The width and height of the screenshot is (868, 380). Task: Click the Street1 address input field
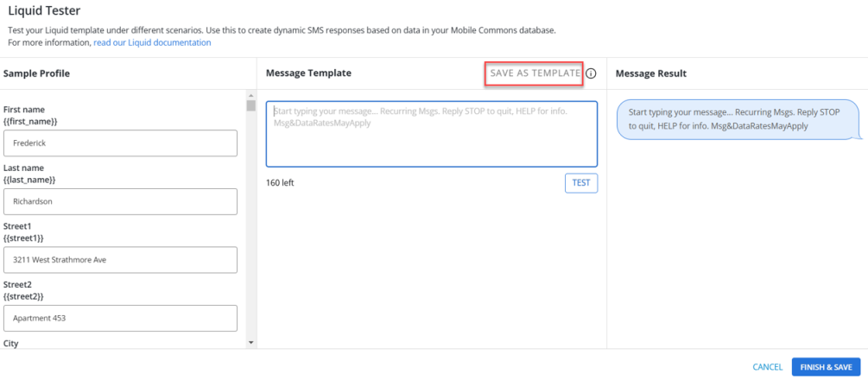[120, 259]
